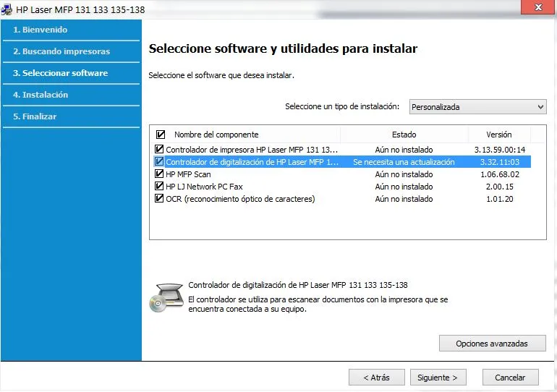Click Aún no instalado status of Controlador de impresora
The width and height of the screenshot is (557, 392).
(404, 150)
